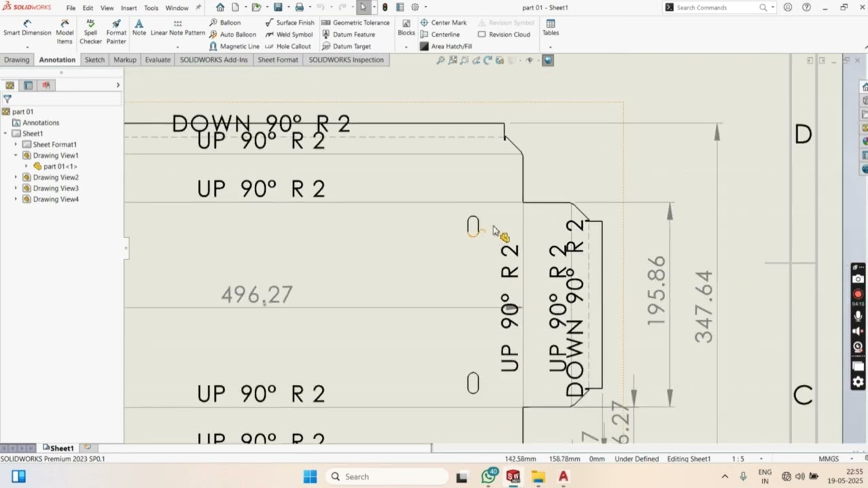Open the Windows taskbar Search box
The height and width of the screenshot is (488, 868).
point(387,476)
